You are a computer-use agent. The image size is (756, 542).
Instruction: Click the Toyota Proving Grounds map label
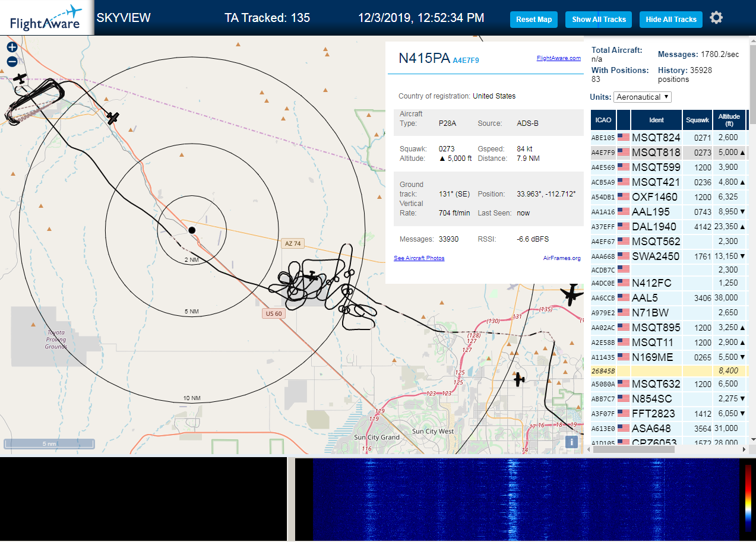[x=56, y=340]
